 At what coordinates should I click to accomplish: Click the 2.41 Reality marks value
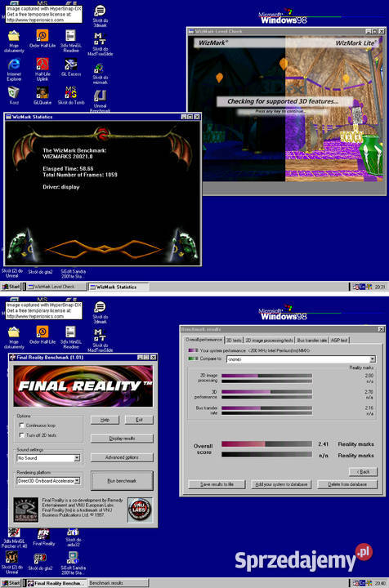(324, 444)
